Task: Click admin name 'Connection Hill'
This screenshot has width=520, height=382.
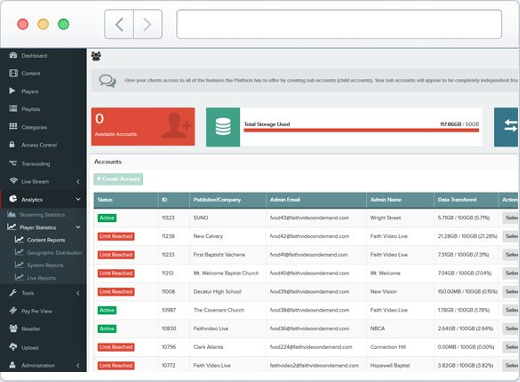Action: [388, 347]
